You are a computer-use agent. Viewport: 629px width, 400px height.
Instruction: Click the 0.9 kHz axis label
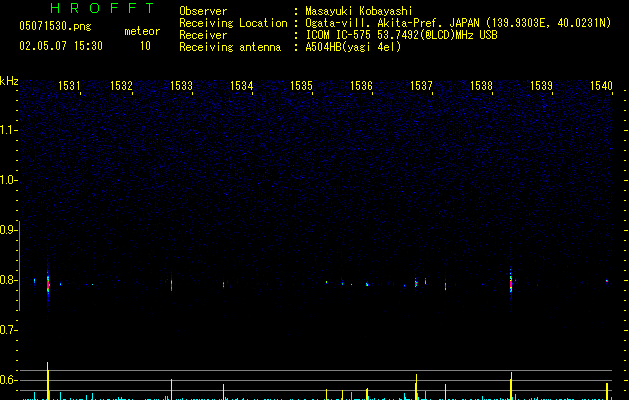(8, 230)
